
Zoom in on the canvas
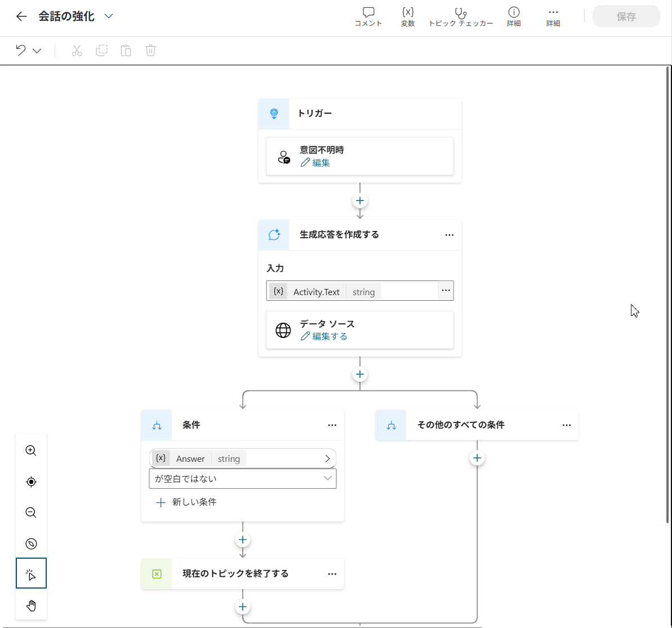[31, 451]
